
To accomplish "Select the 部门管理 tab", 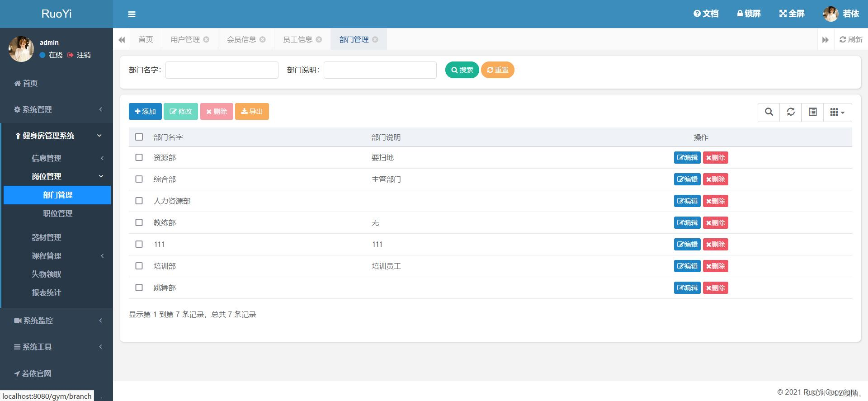I will coord(354,39).
